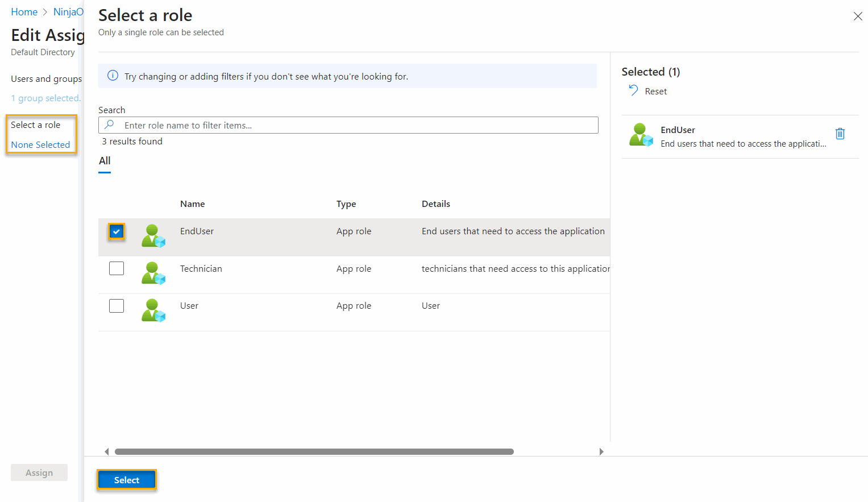Uncheck the EndUser role checkbox
The height and width of the screenshot is (502, 868).
(117, 231)
